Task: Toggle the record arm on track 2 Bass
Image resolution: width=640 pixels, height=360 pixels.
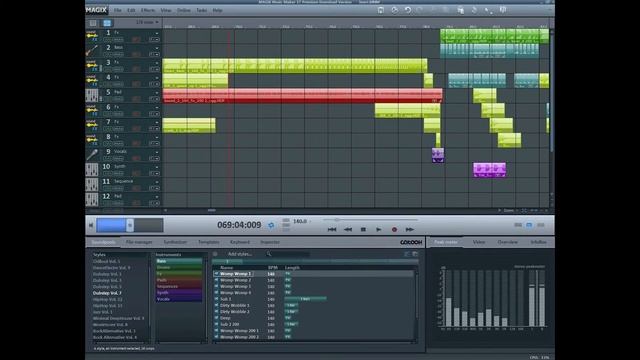Action: pyautogui.click(x=136, y=54)
